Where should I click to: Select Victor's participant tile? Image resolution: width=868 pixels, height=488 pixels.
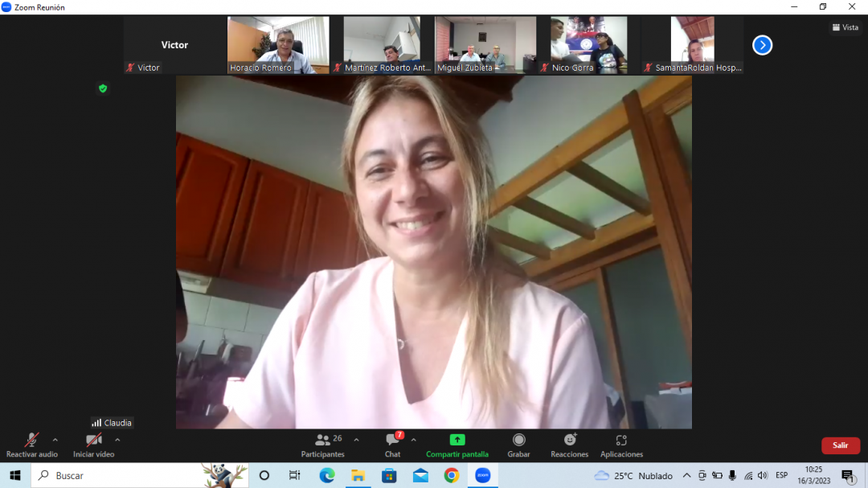pos(174,45)
